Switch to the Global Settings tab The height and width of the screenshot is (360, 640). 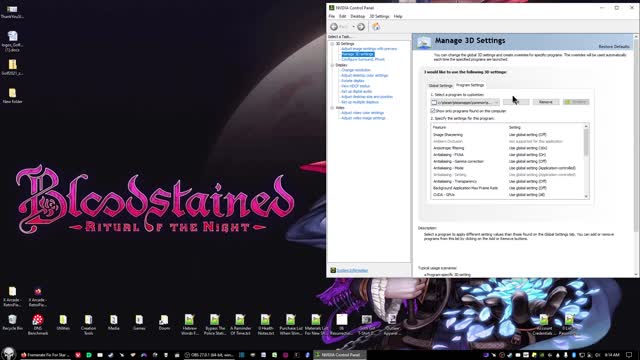click(x=440, y=86)
